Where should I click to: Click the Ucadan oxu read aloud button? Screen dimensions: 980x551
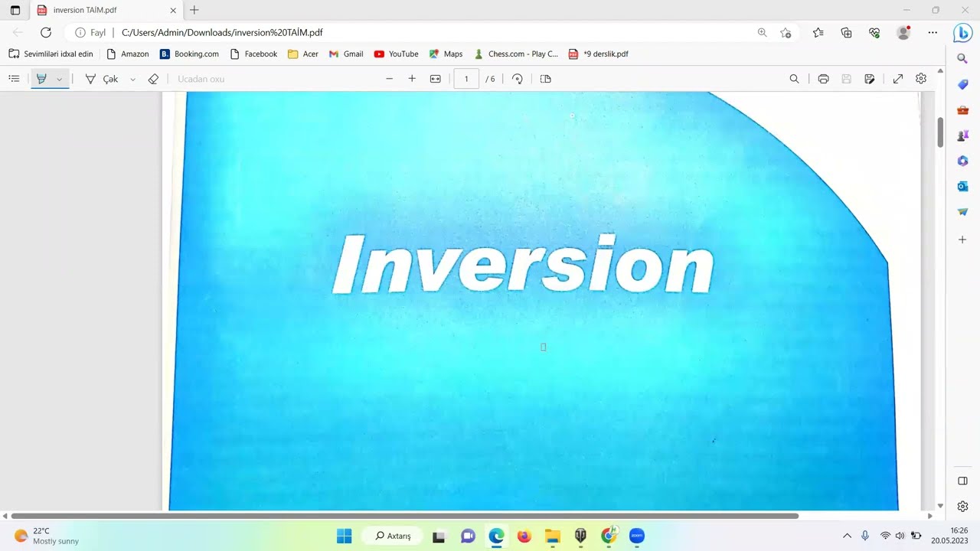tap(201, 79)
